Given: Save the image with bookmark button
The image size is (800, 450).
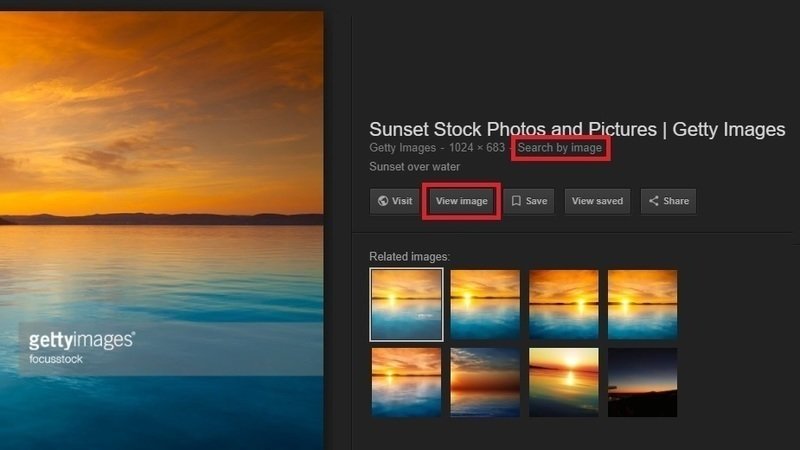Looking at the screenshot, I should 529,201.
